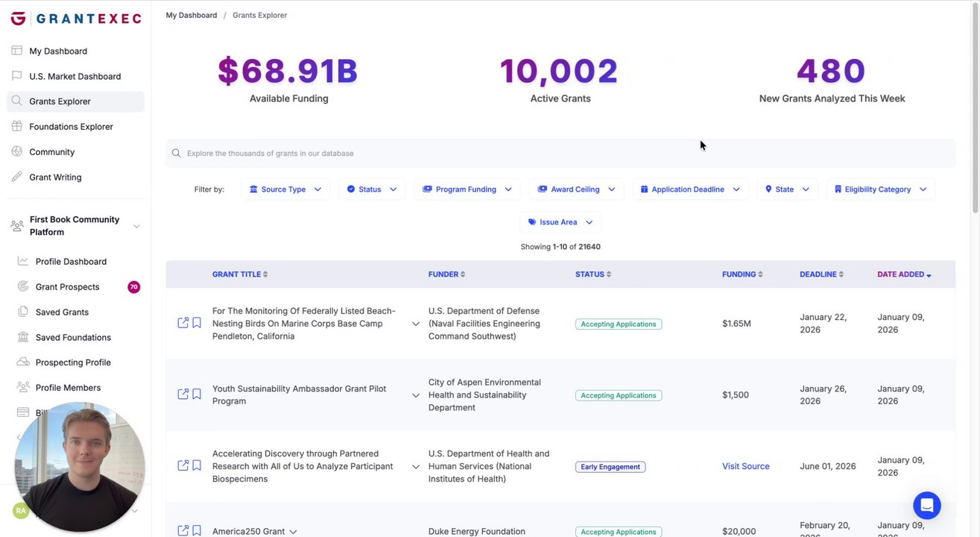The height and width of the screenshot is (537, 980).
Task: Open external link for Beach-Nesting Birds grant
Action: click(183, 323)
